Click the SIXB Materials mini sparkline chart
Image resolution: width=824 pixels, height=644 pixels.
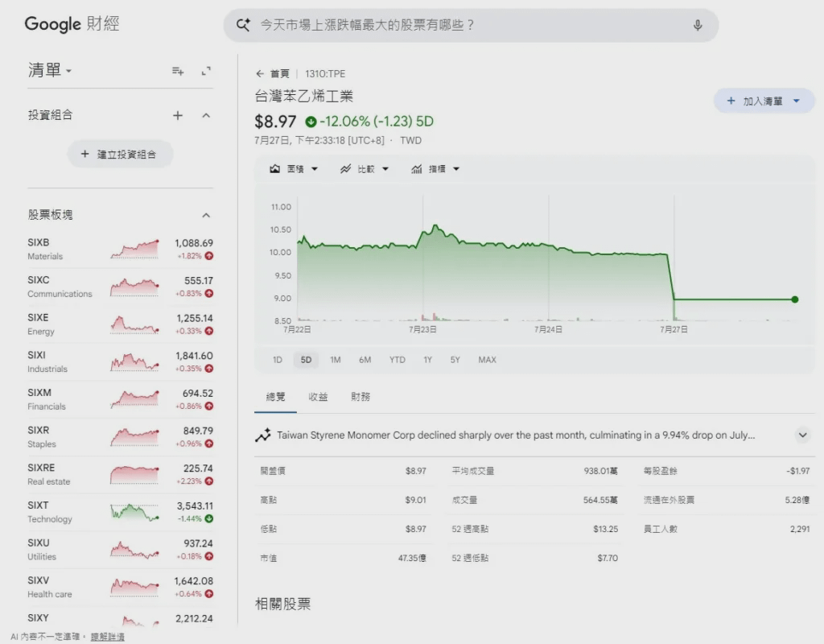pos(134,250)
